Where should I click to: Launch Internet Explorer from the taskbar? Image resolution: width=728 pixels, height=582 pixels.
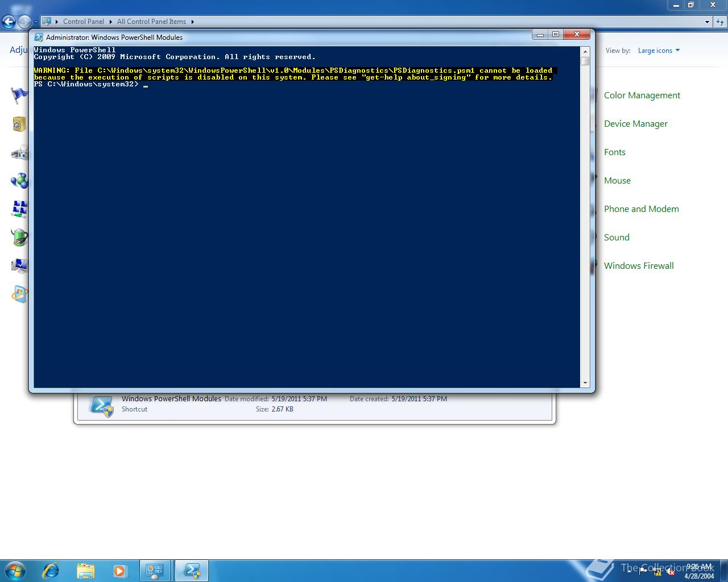point(51,570)
